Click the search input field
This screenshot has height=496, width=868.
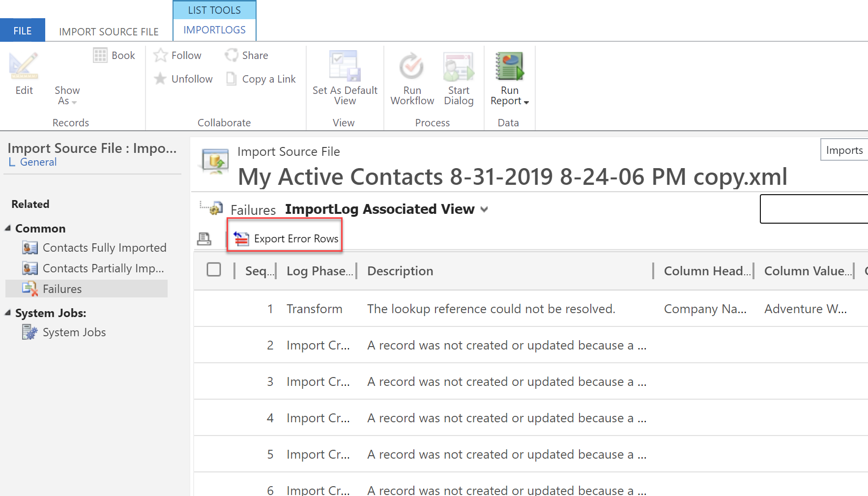pos(813,209)
